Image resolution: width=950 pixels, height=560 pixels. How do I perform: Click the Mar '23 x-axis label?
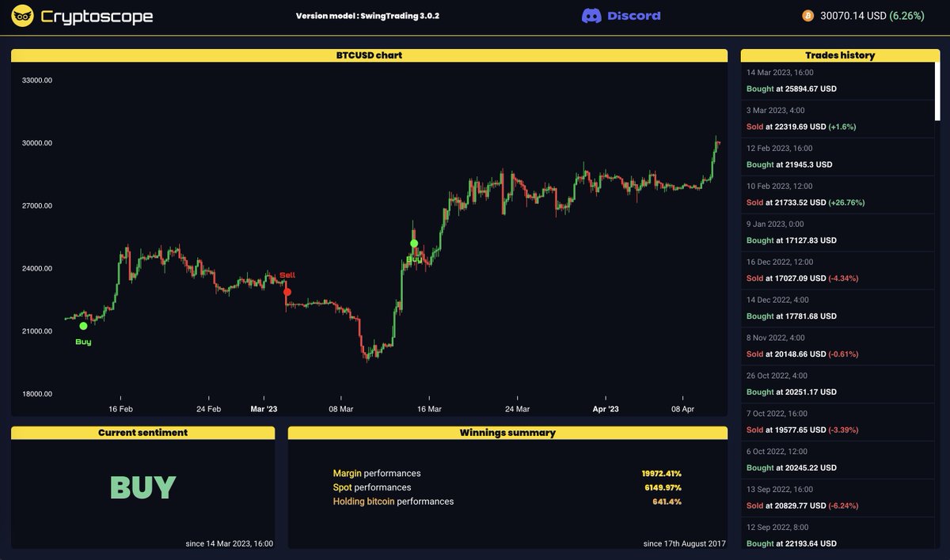(x=264, y=409)
